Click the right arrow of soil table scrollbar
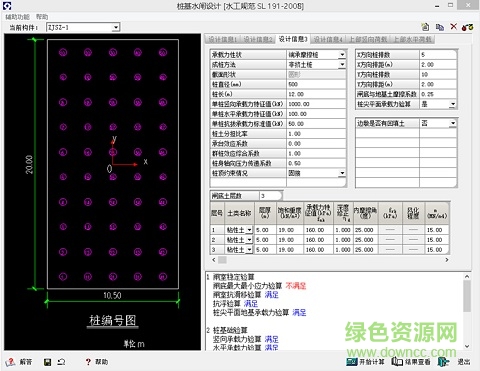Viewport: 480px width, 371px height. pyautogui.click(x=447, y=260)
